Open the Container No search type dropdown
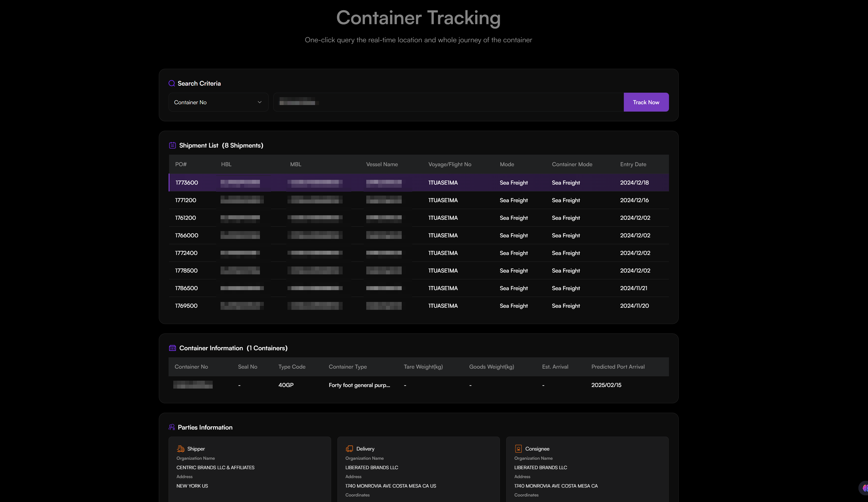This screenshot has height=502, width=868. 218,102
